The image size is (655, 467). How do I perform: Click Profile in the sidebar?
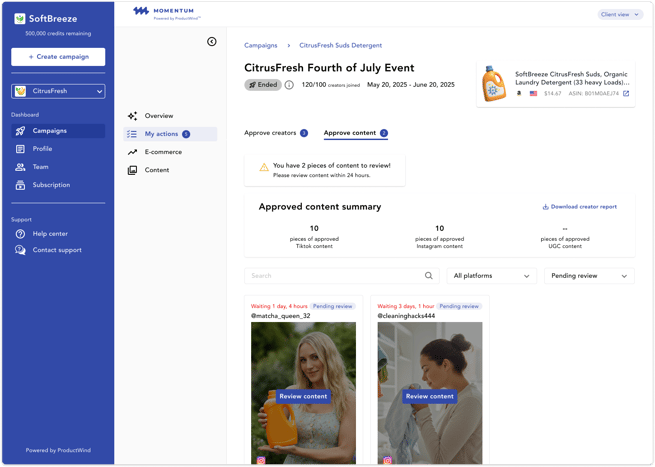43,149
